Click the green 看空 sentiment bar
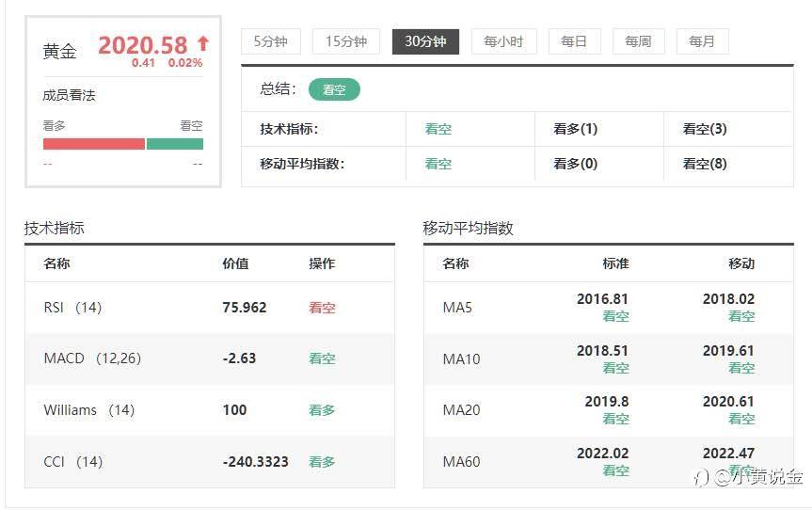Viewport: 812px width, 510px height. (175, 144)
